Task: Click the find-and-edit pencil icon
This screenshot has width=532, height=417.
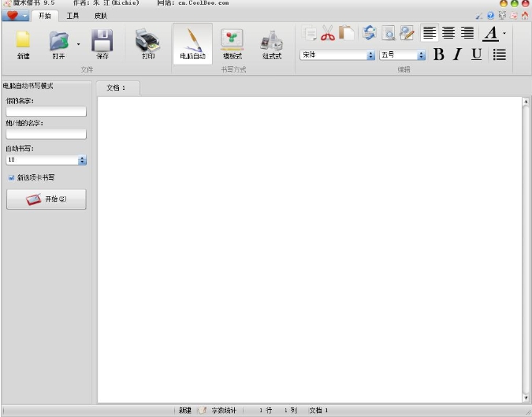Action: [x=407, y=33]
